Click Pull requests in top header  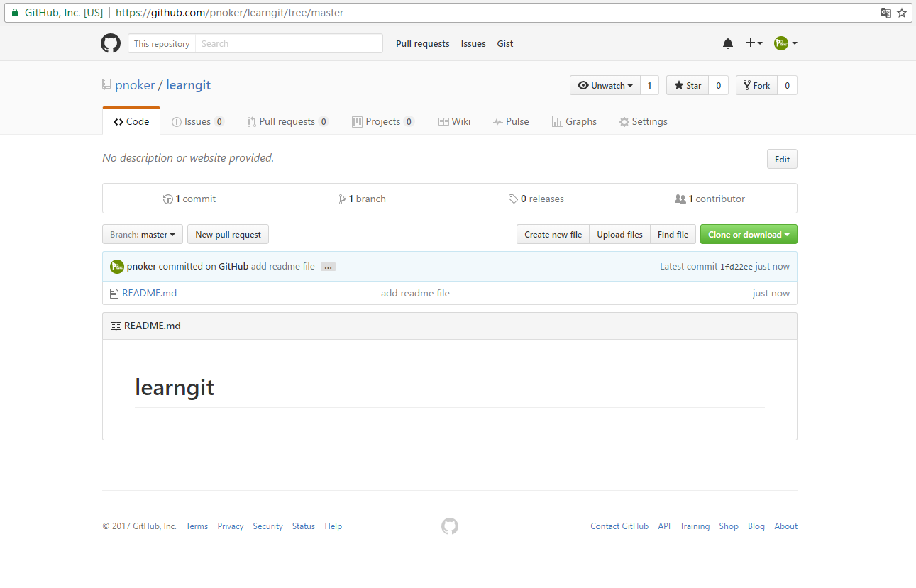[423, 43]
